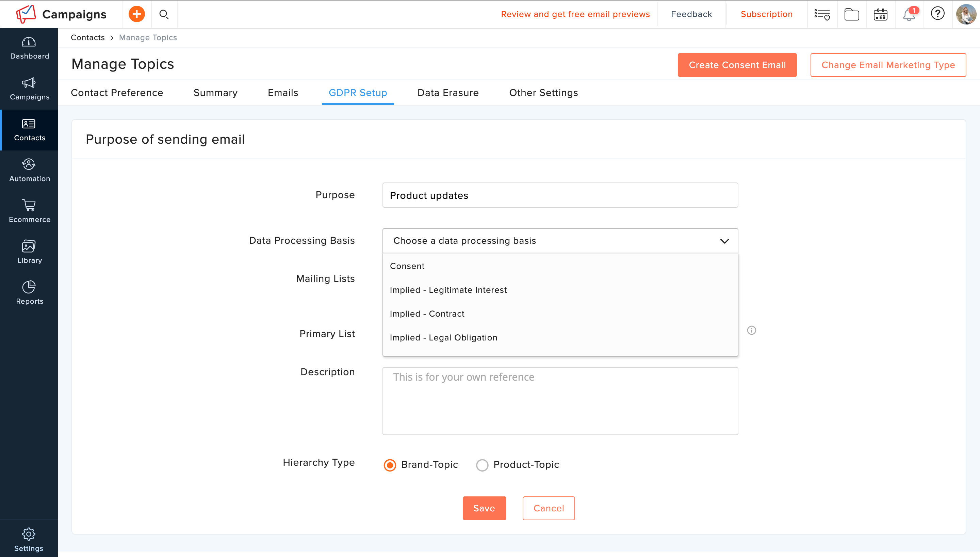Open the user profile avatar
Viewport: 980px width, 557px height.
[966, 14]
